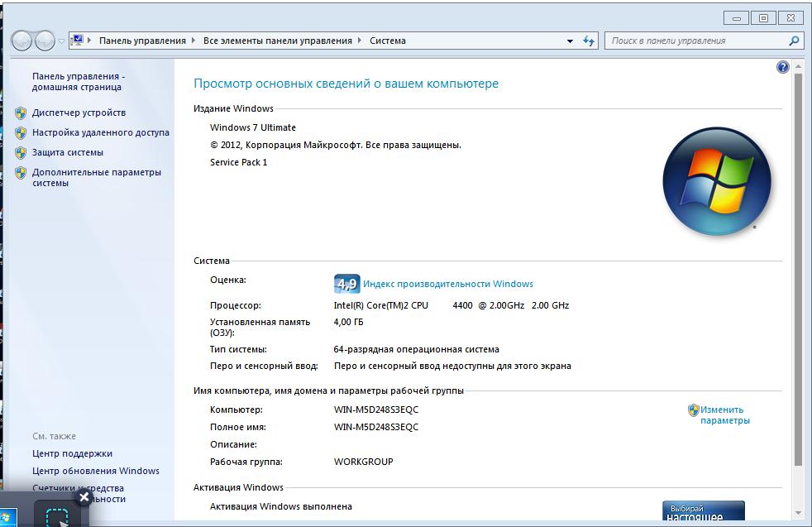Open Защита системы link
Viewport: 812px width, 527px height.
pyautogui.click(x=67, y=152)
